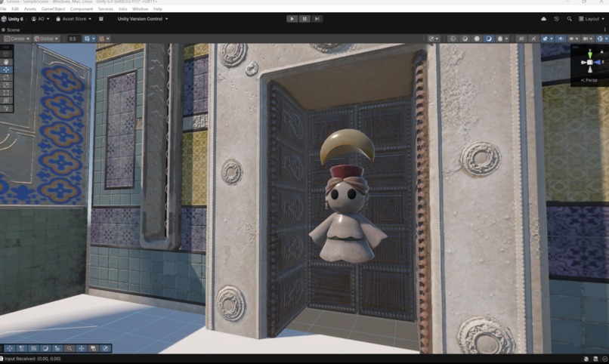Click the Input Received status message
Screen dimensions: 609x364
(32, 359)
